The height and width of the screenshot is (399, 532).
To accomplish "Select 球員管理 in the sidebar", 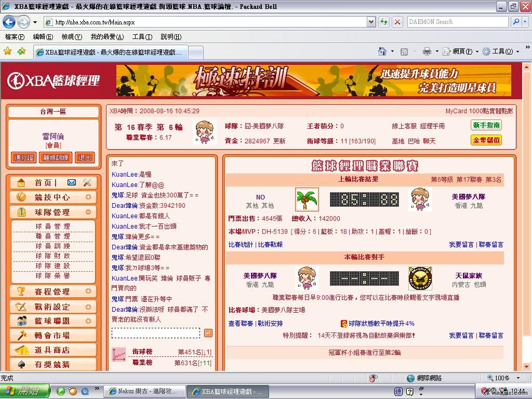I will coord(53,227).
